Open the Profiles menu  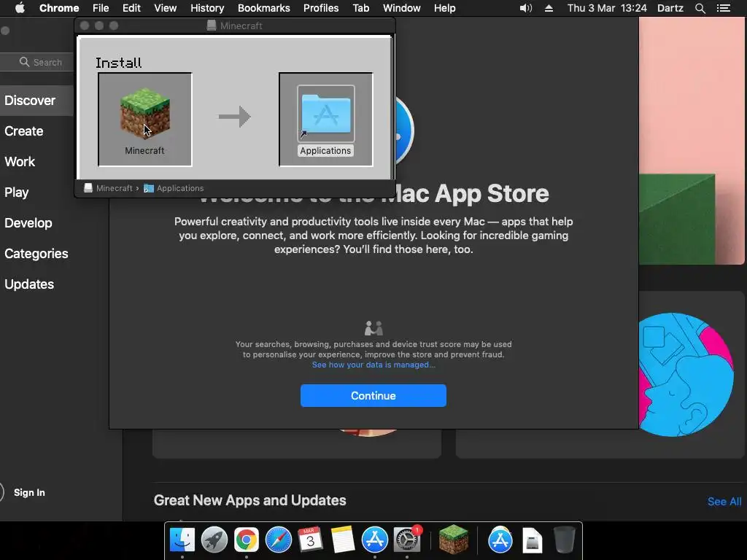tap(321, 8)
